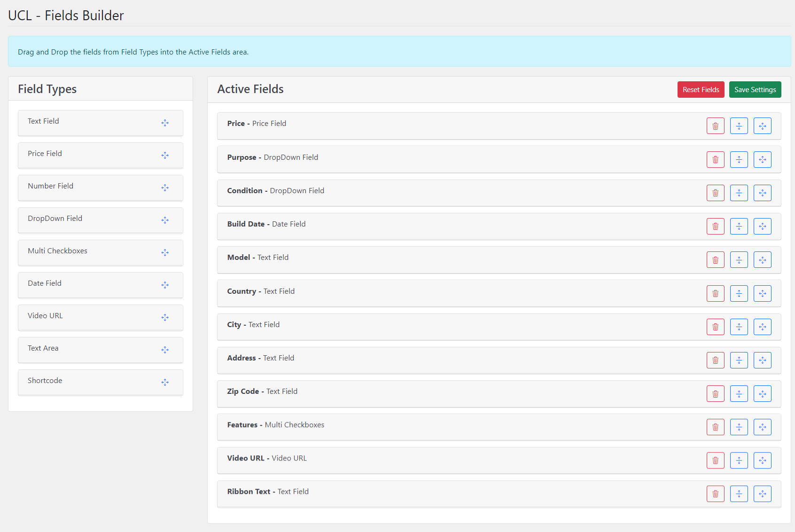795x532 pixels.
Task: Click move handle on City row
Action: 762,327
